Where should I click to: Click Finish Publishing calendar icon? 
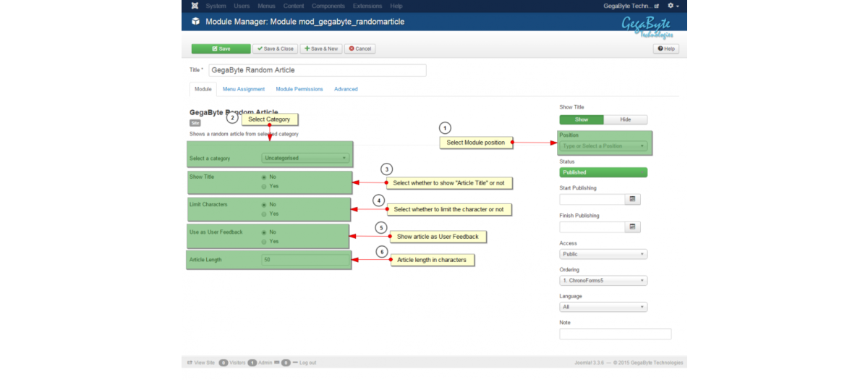point(632,227)
